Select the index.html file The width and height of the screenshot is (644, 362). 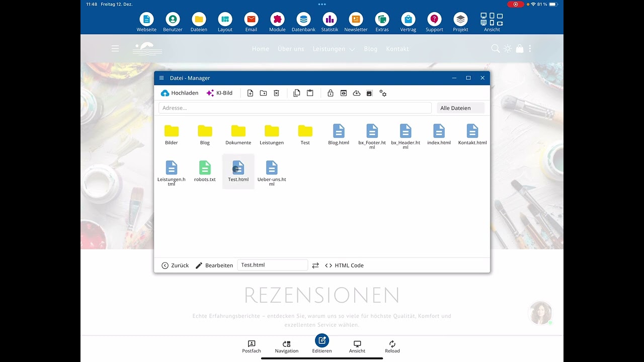(x=439, y=135)
